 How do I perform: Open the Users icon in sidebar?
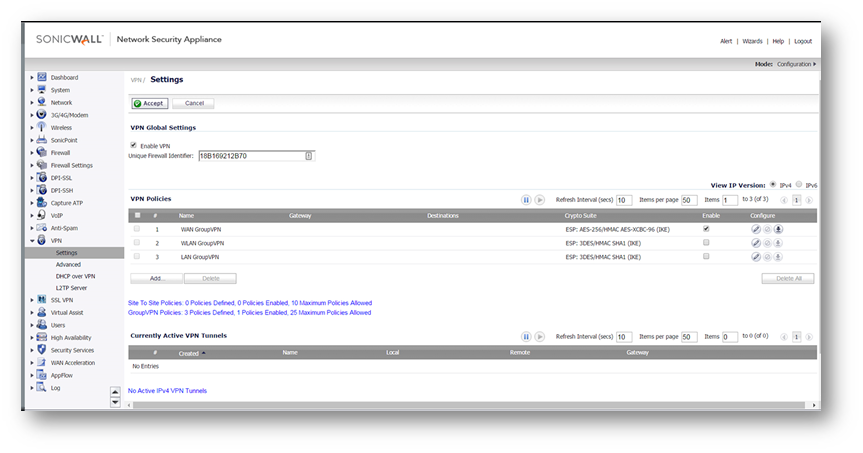[x=42, y=325]
